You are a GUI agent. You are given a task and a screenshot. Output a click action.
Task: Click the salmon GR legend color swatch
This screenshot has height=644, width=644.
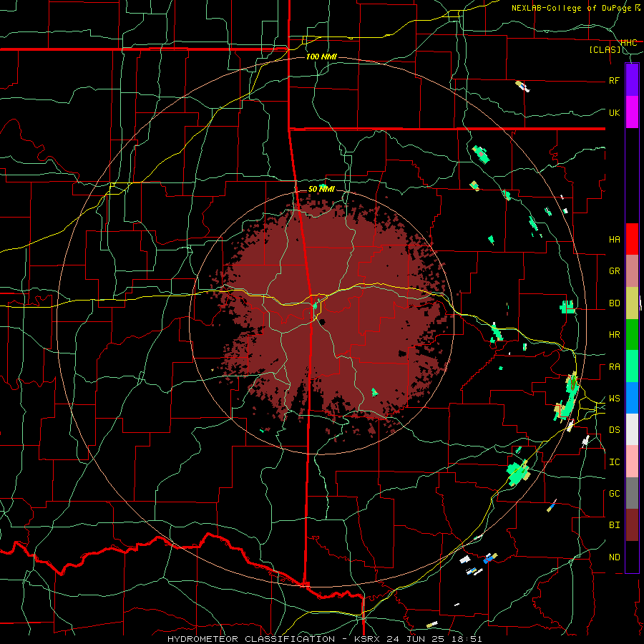pos(632,271)
